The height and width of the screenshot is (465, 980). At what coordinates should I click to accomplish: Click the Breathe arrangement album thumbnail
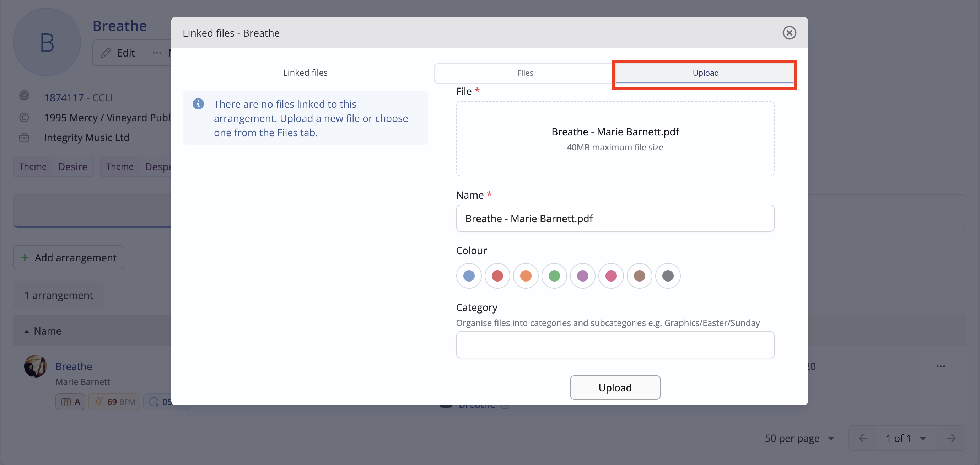tap(36, 366)
